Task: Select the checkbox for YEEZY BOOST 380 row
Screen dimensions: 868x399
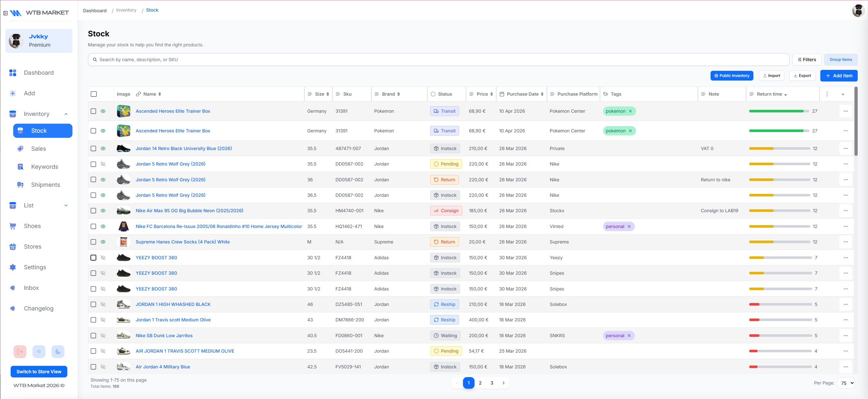Action: 93,257
